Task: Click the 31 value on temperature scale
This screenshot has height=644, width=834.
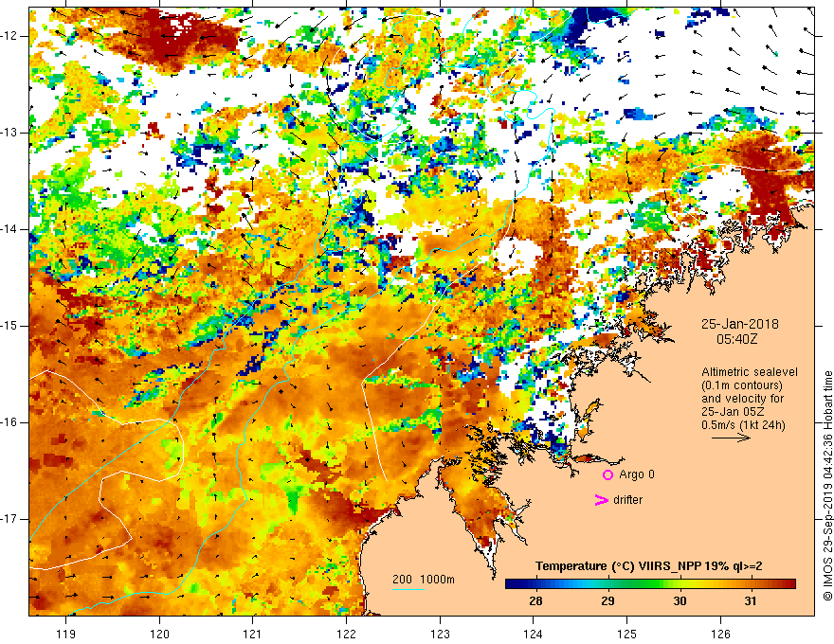Action: tap(750, 601)
